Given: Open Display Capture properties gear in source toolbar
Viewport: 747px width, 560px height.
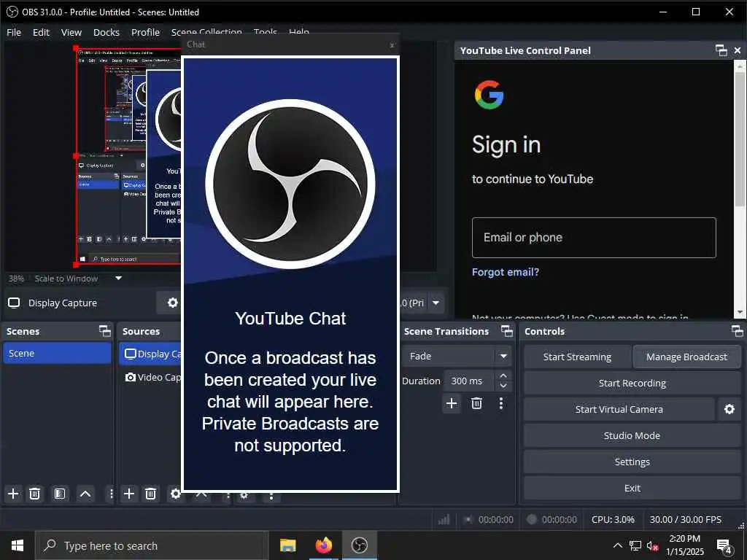Looking at the screenshot, I should (x=172, y=303).
